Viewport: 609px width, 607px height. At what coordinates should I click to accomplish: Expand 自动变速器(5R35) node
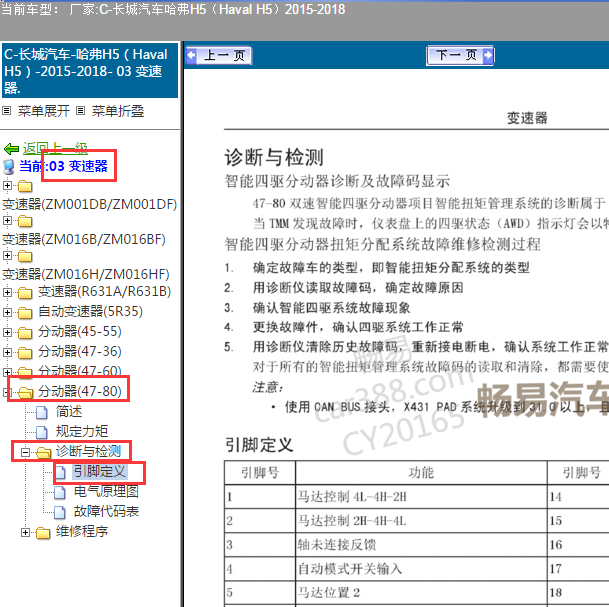coord(7,312)
